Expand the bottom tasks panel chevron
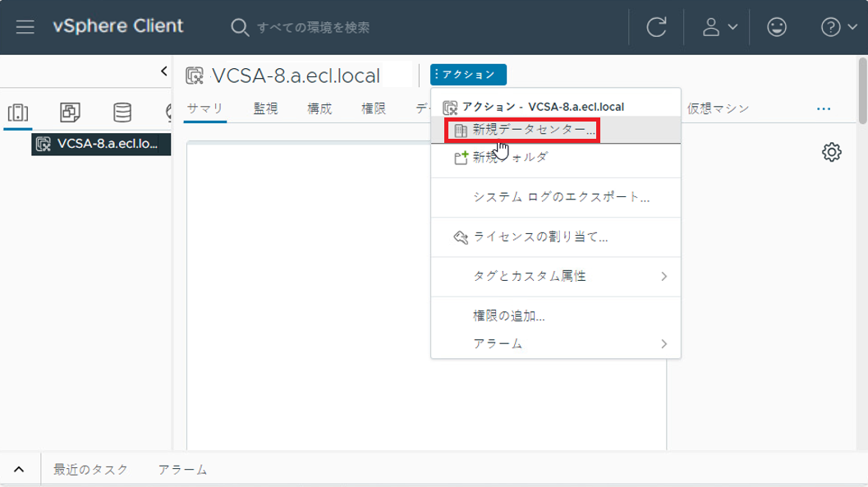868x487 pixels. coord(19,469)
